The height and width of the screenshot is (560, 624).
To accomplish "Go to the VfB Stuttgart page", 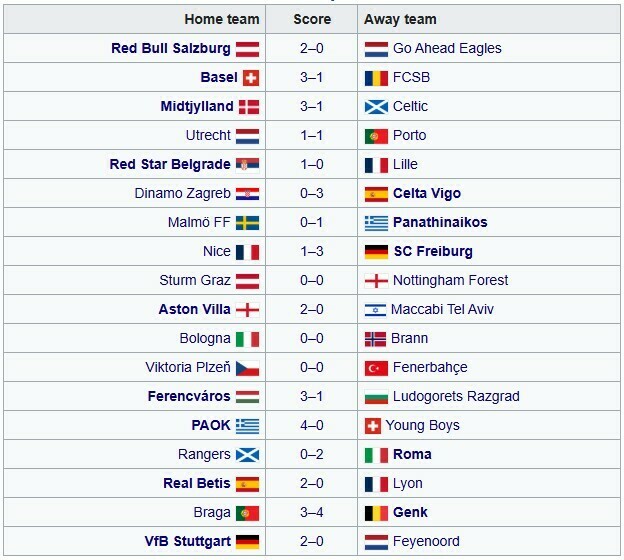I will 188,541.
